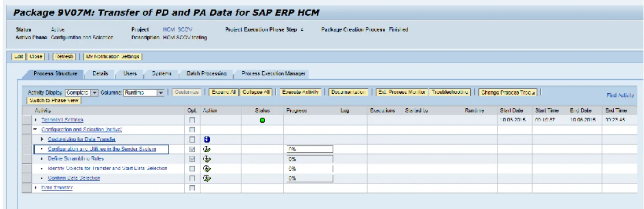Select the Define Scrambling Rules activity
Screen dimensions: 644x209
(x=76, y=159)
